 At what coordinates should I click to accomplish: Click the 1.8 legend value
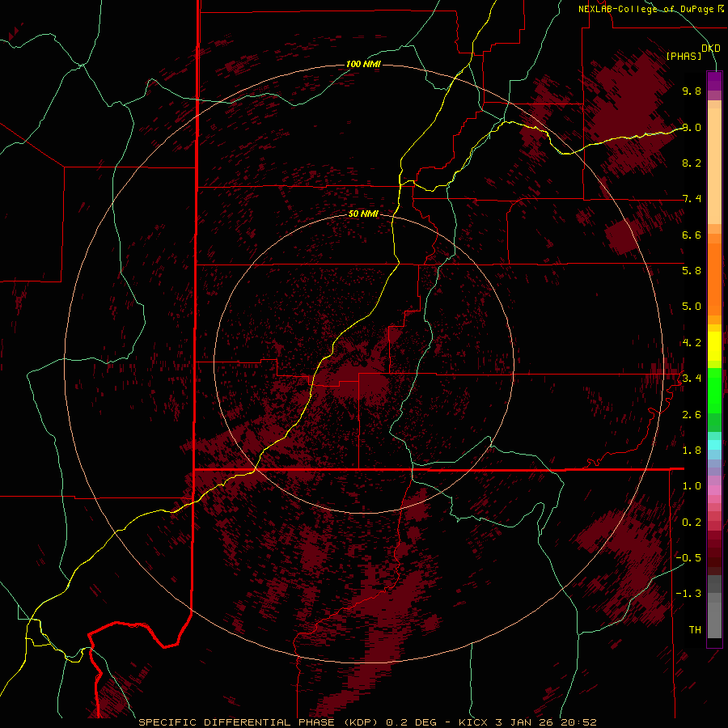coord(692,451)
